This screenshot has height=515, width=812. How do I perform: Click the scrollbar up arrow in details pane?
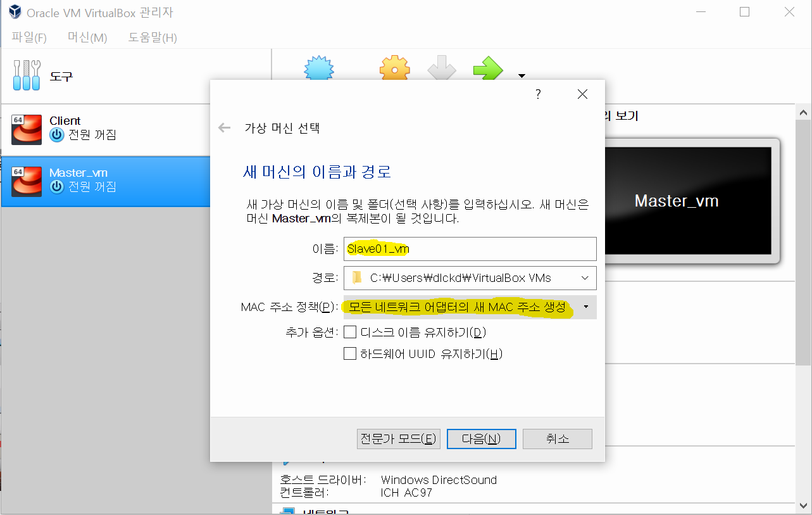[x=804, y=113]
